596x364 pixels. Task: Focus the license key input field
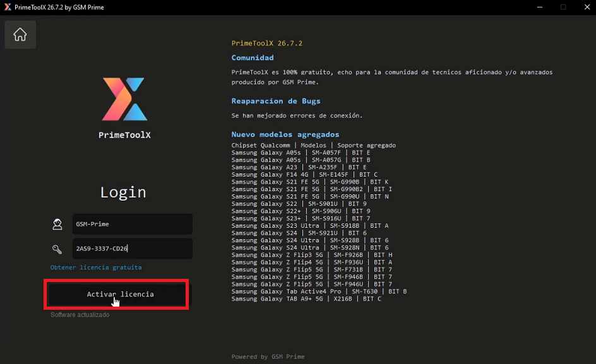tap(133, 249)
